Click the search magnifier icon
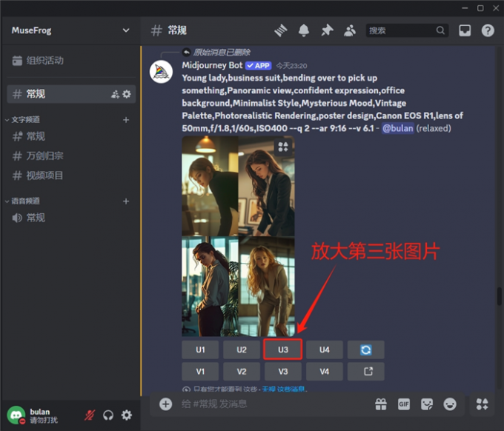Image resolution: width=504 pixels, height=431 pixels. [440, 30]
